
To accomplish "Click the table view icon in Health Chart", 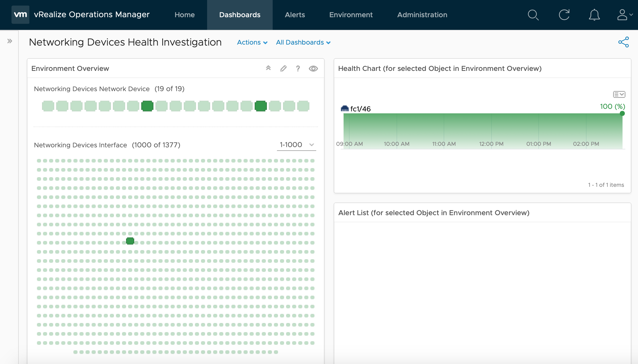I will [619, 95].
